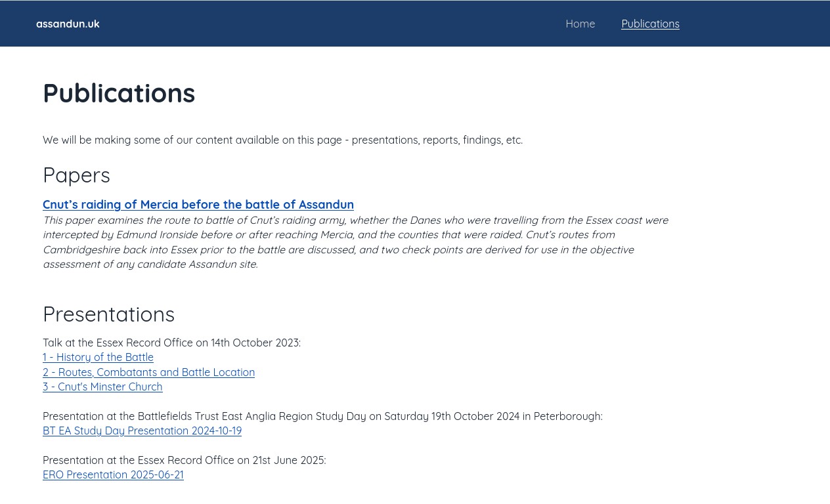Open BT EA Study Day Presentation link
The image size is (830, 504).
[x=142, y=431]
